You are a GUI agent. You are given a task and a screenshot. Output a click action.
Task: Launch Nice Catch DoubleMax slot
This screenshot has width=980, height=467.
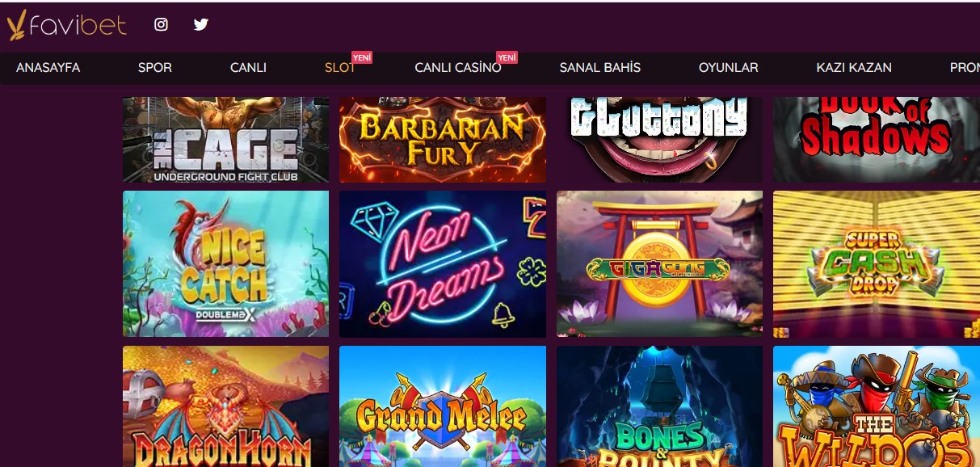click(x=225, y=263)
